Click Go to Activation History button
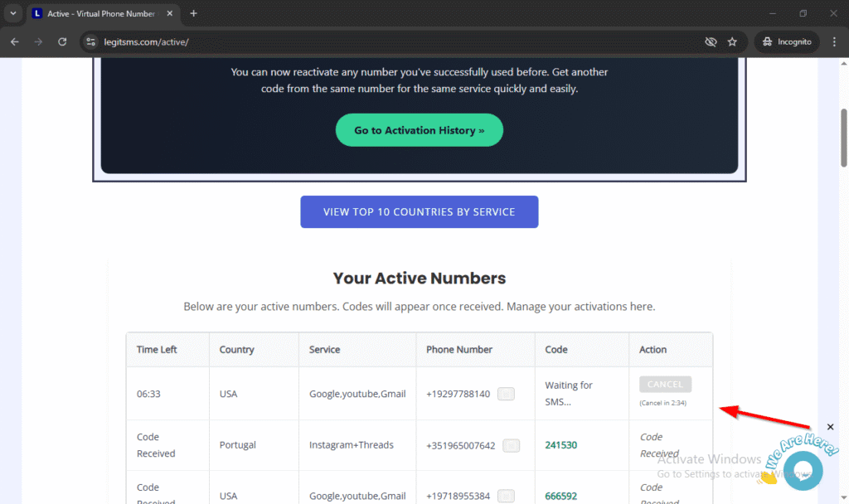Viewport: 849px width, 504px height. tap(419, 130)
